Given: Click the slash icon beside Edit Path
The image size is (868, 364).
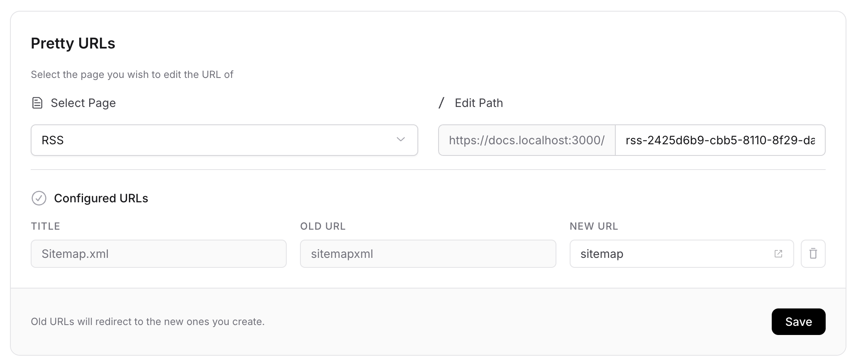Looking at the screenshot, I should (441, 103).
